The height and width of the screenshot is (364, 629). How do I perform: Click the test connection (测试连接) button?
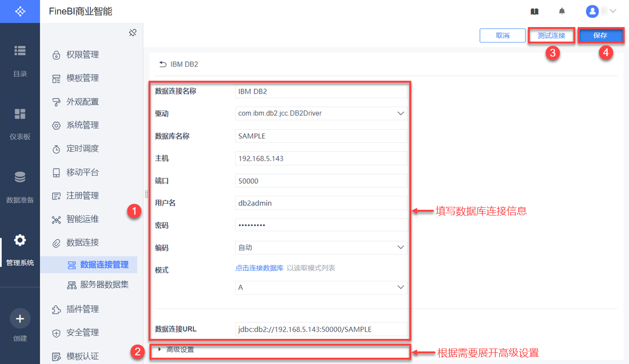pos(551,35)
